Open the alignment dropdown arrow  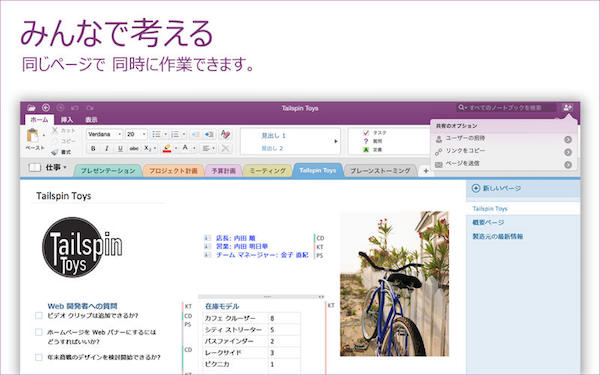pyautogui.click(x=214, y=148)
